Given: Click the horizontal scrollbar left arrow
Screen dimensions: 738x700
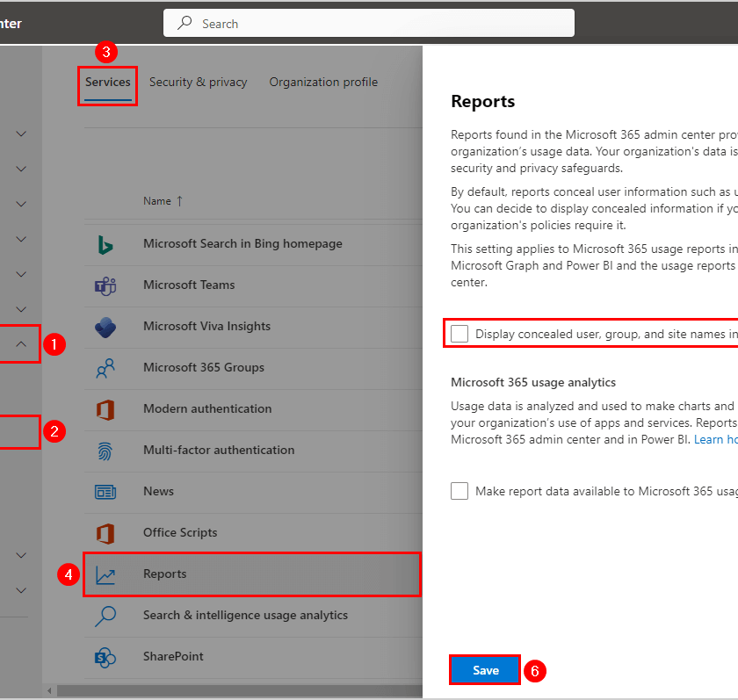Looking at the screenshot, I should [49, 691].
